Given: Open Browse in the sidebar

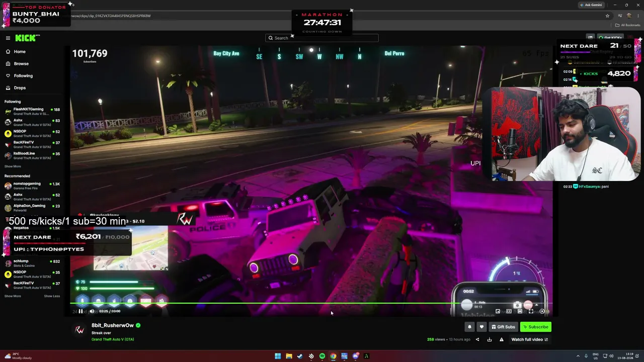Looking at the screenshot, I should click(21, 64).
